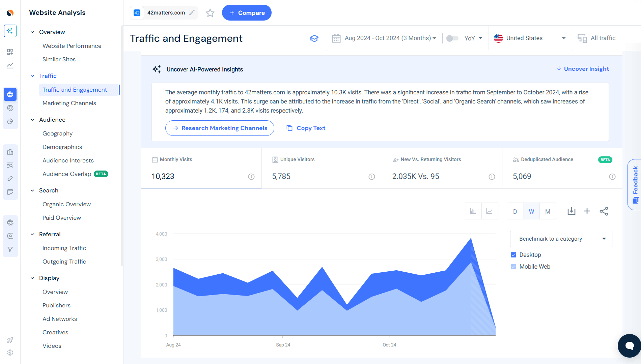Click the info icon for Monthly Visits
This screenshot has width=641, height=364.
coord(251,177)
